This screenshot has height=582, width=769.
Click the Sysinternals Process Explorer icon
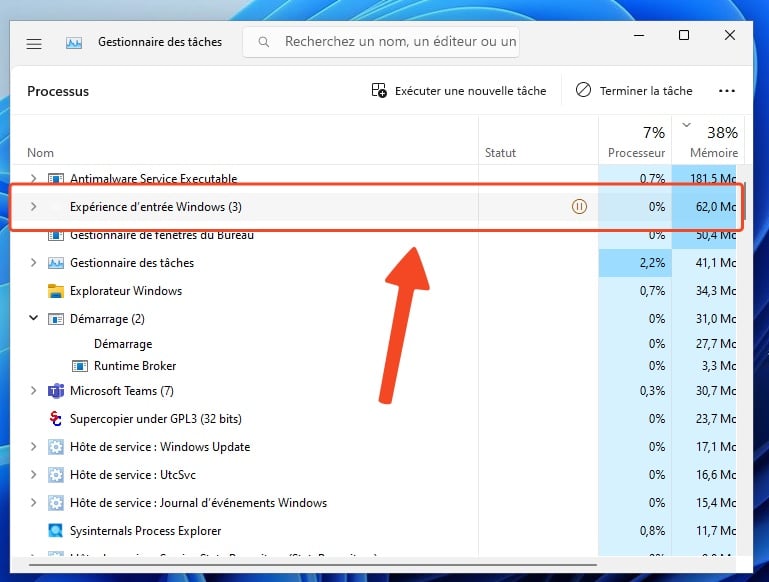click(55, 531)
